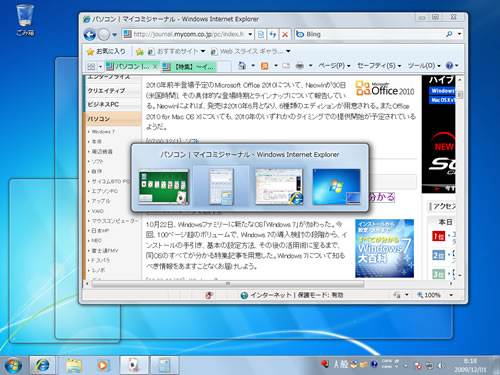The width and height of the screenshot is (500, 375).
Task: Switch to Solitaire on the taskbar
Action: pos(134,365)
